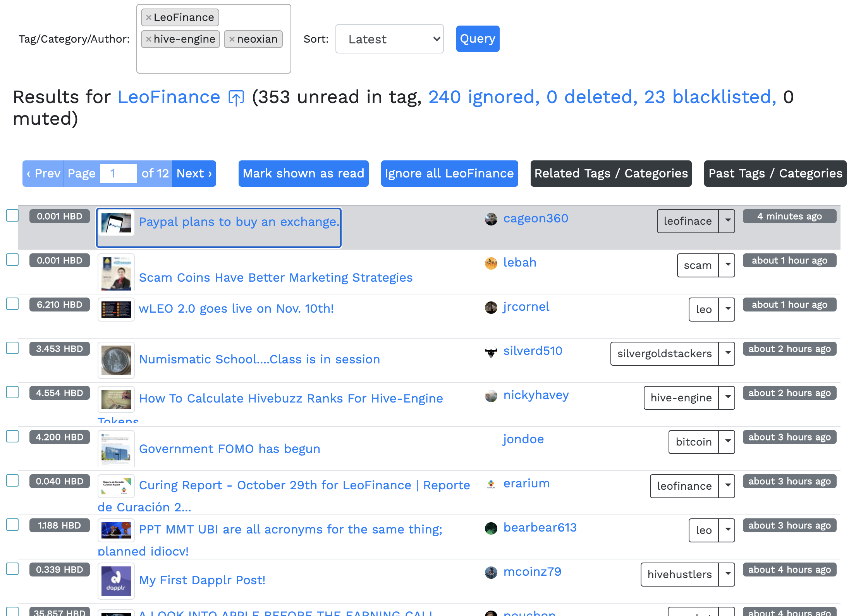
Task: Open LeoFinance results link
Action: pyautogui.click(x=169, y=97)
